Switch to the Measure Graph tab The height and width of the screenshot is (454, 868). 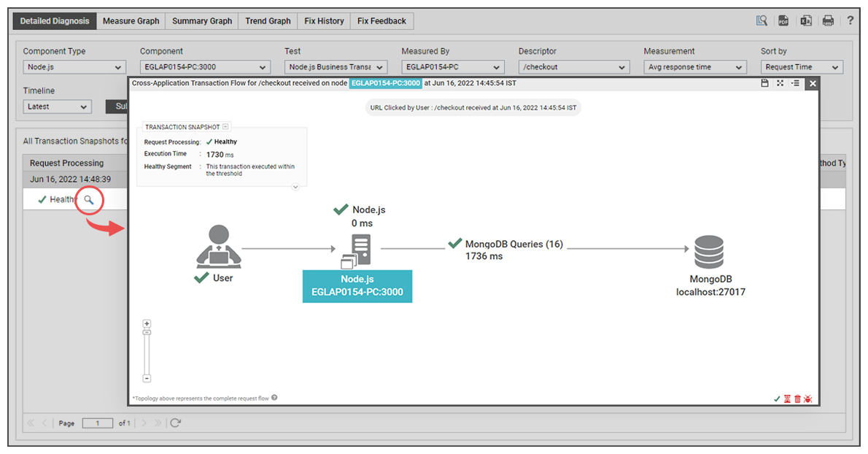click(131, 21)
